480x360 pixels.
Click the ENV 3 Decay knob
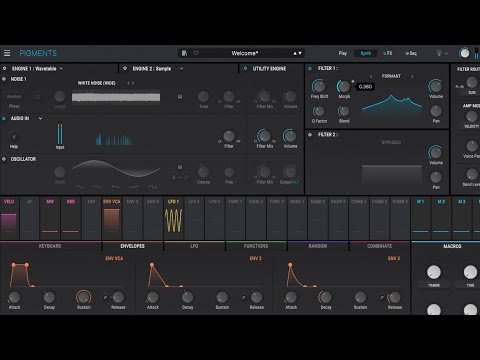click(x=326, y=297)
